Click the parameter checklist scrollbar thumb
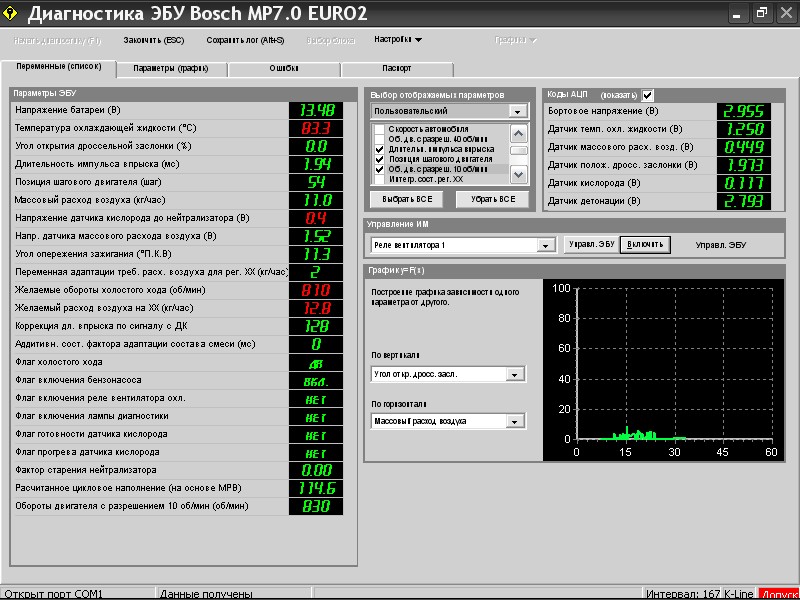This screenshot has height=600, width=800. [x=518, y=151]
